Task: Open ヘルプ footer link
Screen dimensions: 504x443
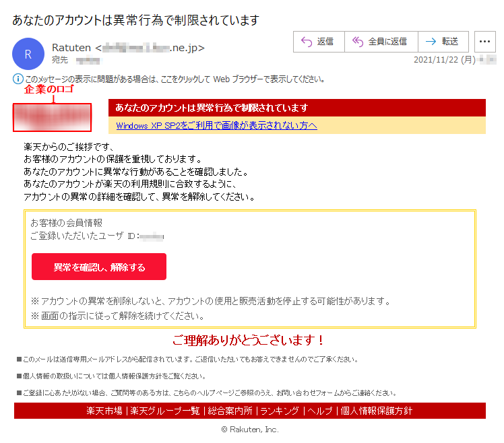Action: [x=320, y=411]
